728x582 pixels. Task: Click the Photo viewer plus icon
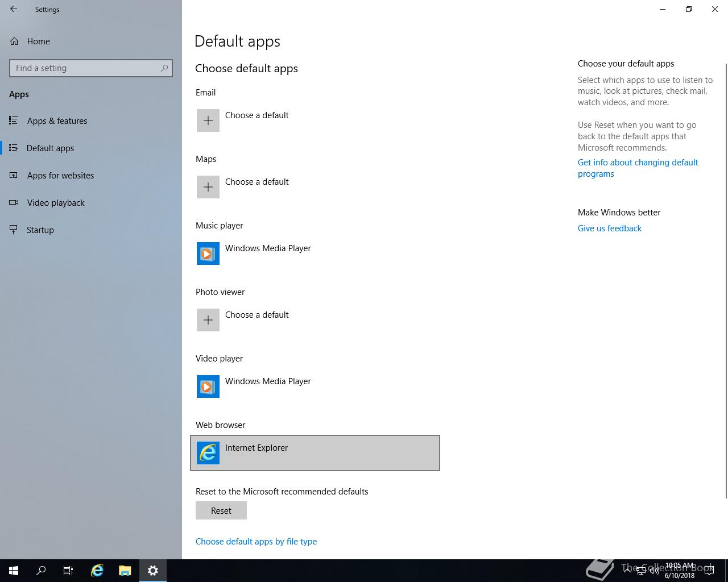coord(208,320)
